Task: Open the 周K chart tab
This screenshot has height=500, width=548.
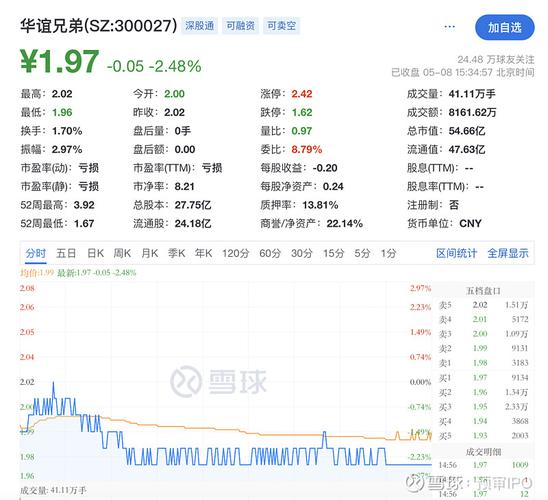Action: click(122, 253)
